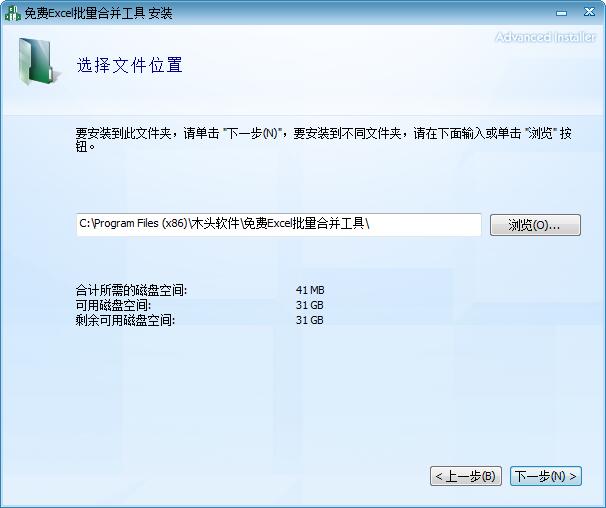This screenshot has height=508, width=606.
Task: Click the 剩余可用磁盘空间 label
Action: (x=125, y=320)
